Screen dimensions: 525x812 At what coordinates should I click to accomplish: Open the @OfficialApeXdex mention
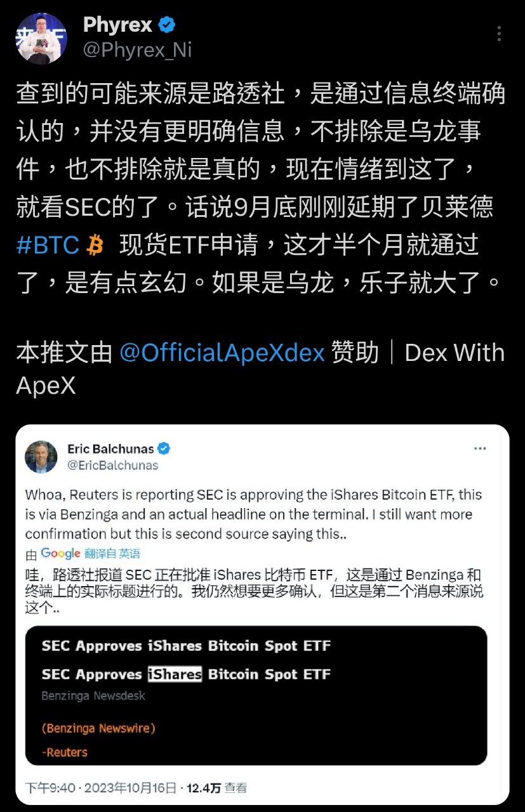click(222, 352)
